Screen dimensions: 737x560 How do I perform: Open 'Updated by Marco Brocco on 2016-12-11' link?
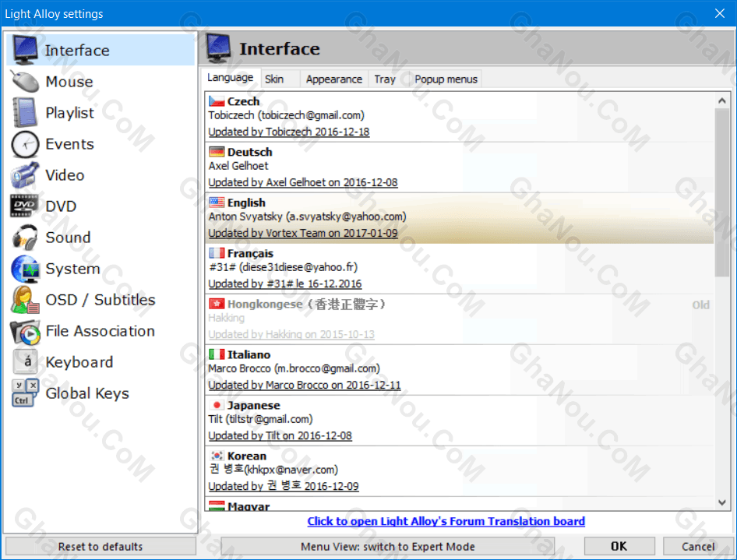(x=304, y=385)
